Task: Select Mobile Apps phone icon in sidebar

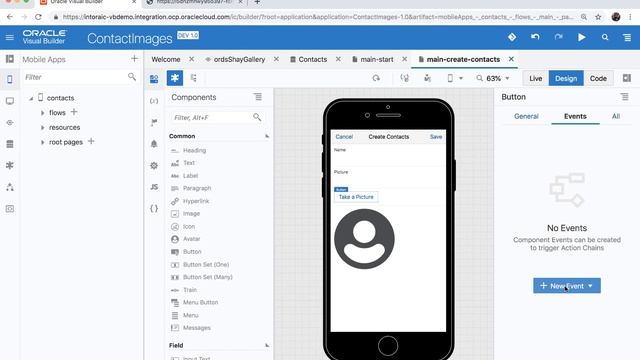Action: [10, 79]
